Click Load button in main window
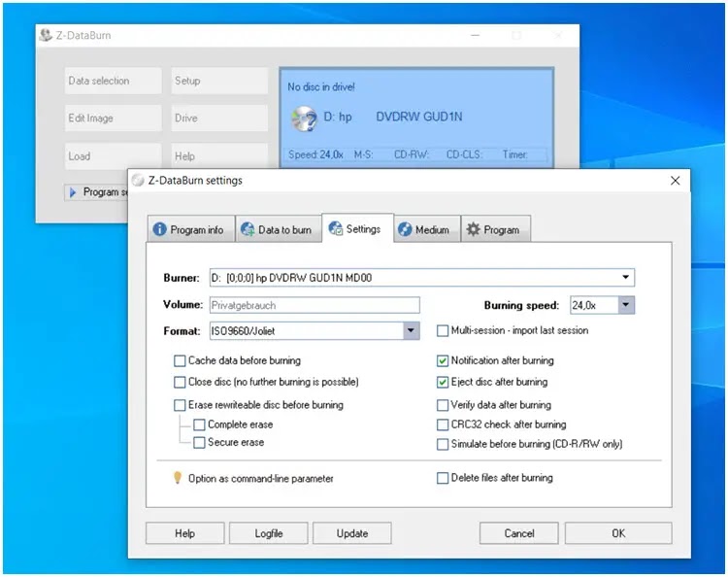This screenshot has width=728, height=577. click(114, 155)
